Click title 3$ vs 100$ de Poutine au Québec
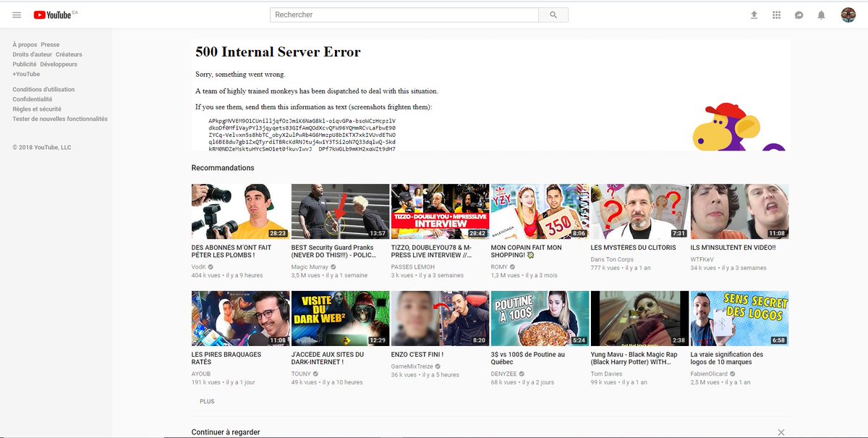 528,358
